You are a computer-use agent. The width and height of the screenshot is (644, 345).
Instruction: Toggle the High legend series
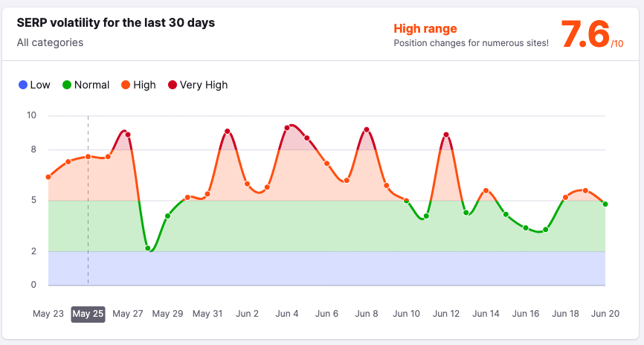pos(138,85)
